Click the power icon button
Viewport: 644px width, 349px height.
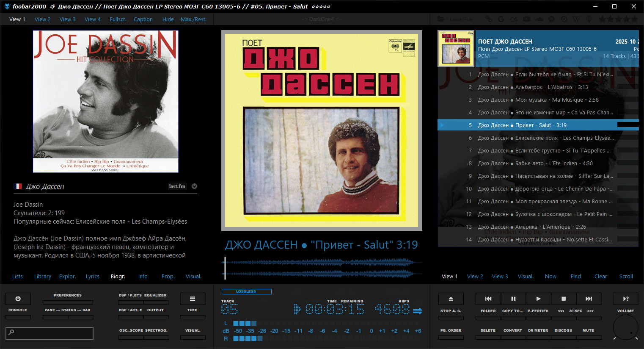pyautogui.click(x=18, y=299)
